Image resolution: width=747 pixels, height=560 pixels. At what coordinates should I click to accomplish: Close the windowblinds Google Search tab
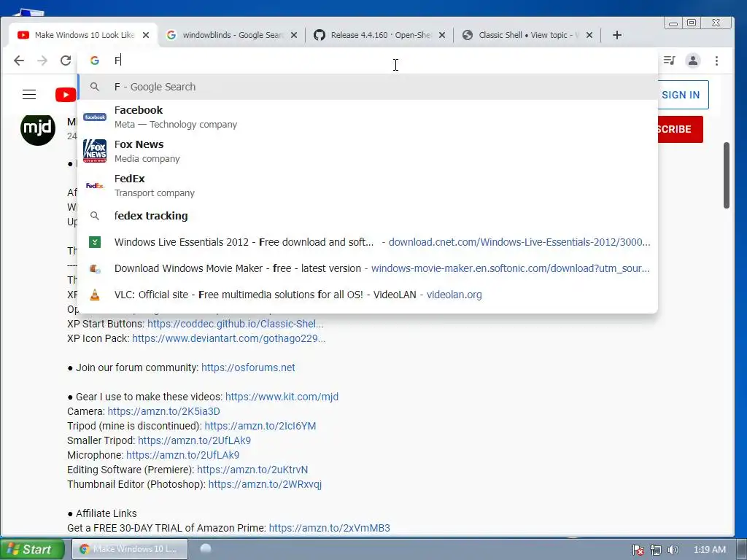pyautogui.click(x=294, y=35)
